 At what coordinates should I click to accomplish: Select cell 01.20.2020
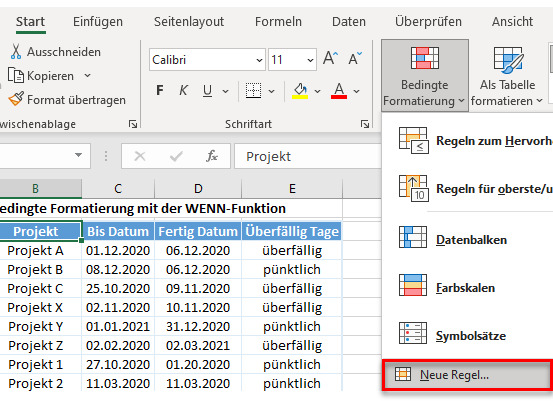(198, 365)
